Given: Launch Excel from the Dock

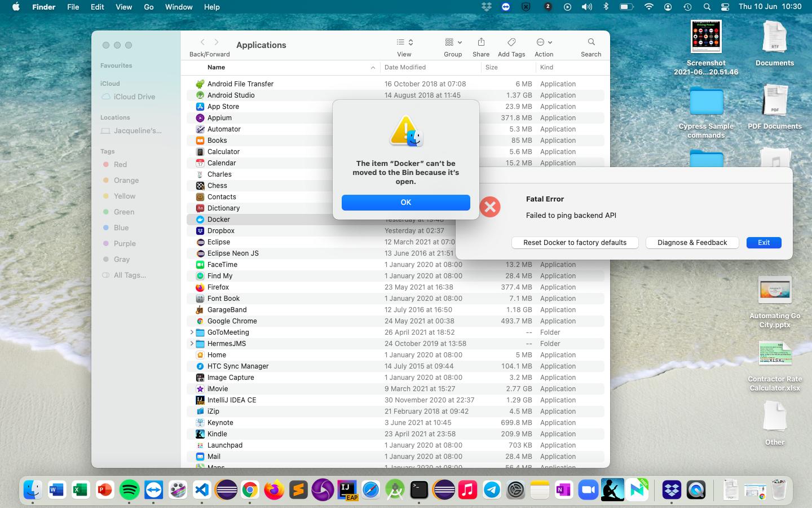Looking at the screenshot, I should point(81,490).
